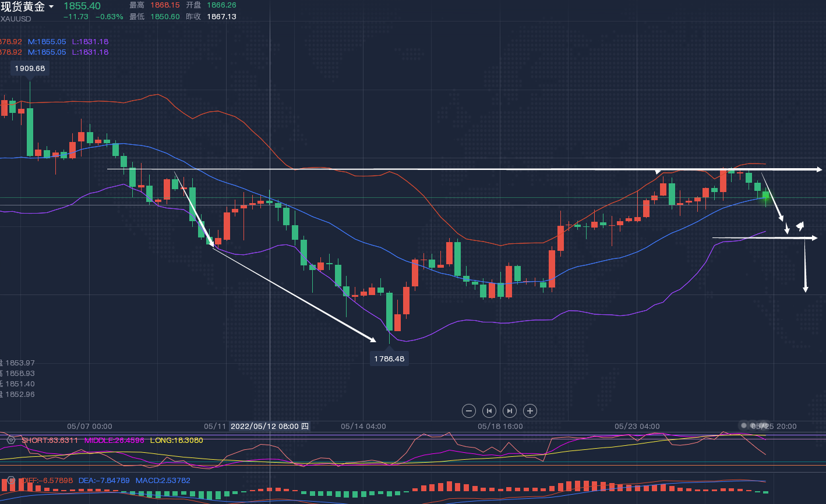
Task: Click the 1851.40 value in left panel
Action: [x=20, y=384]
